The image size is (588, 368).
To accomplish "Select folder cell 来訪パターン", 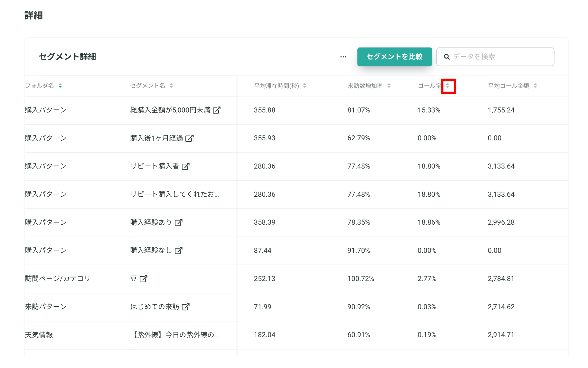I will [x=46, y=307].
